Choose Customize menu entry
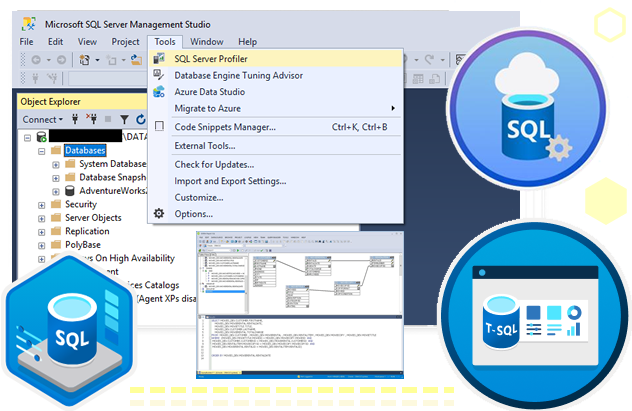The height and width of the screenshot is (411, 632). (276, 197)
